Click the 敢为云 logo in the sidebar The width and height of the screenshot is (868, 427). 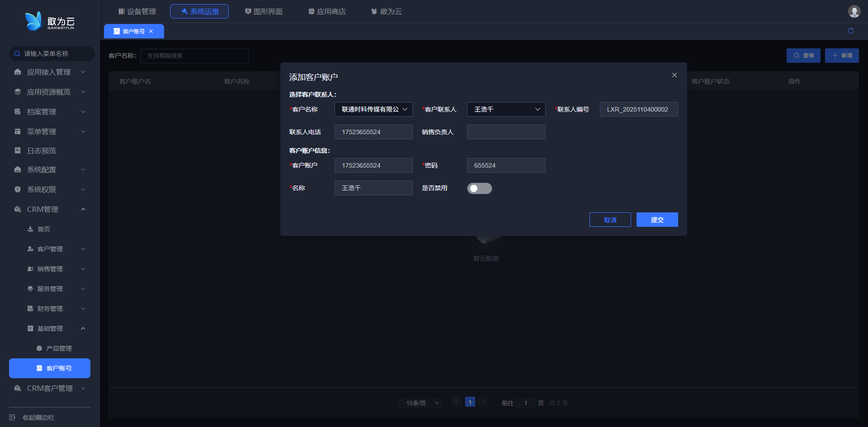50,21
